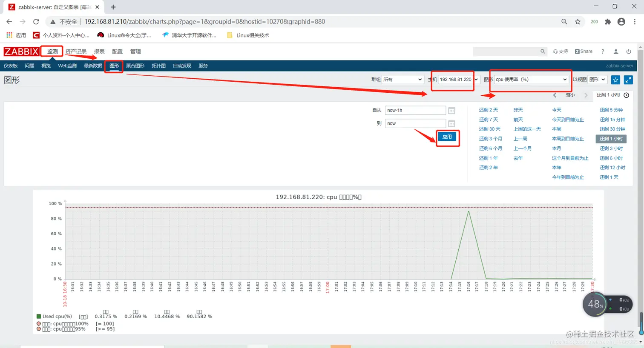
Task: Click the Zabbix logo
Action: pyautogui.click(x=21, y=51)
